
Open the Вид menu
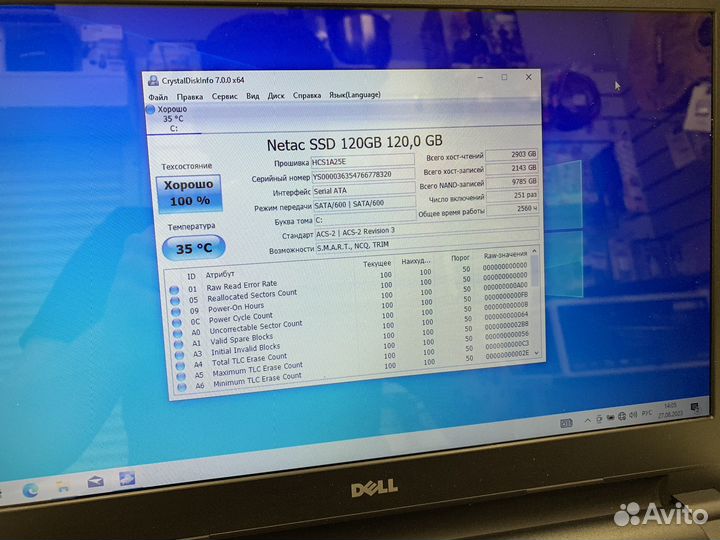253,96
